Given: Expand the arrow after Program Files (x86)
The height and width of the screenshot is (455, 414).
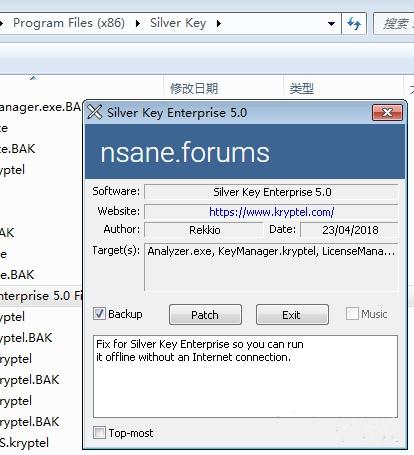Looking at the screenshot, I should 138,23.
